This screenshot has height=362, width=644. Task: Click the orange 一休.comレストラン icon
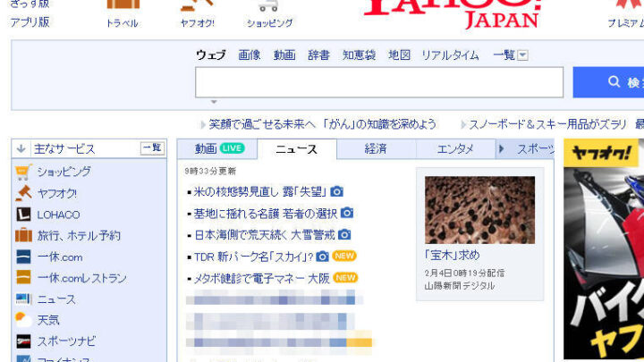click(23, 277)
